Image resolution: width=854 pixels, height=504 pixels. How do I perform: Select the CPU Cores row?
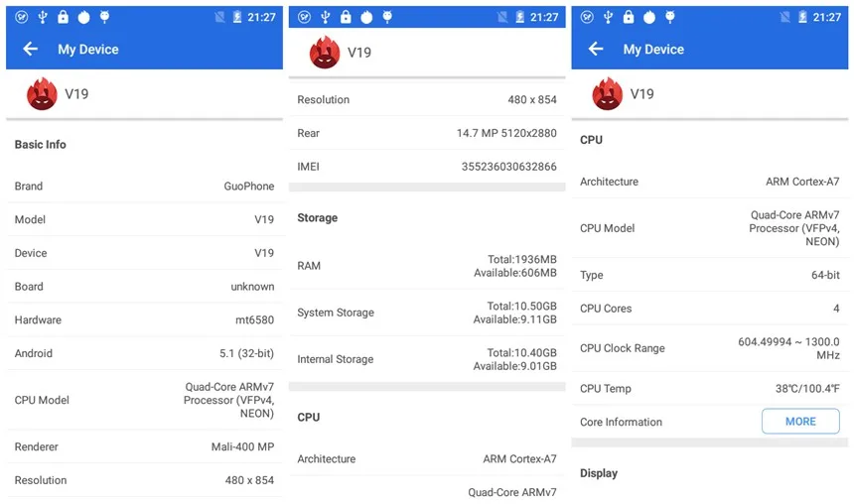(710, 309)
